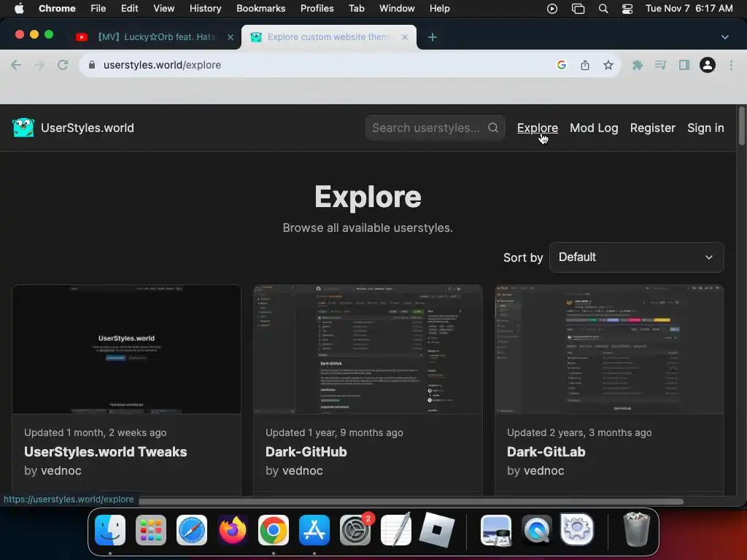Open a new tab with the plus button
747x560 pixels.
pos(432,37)
